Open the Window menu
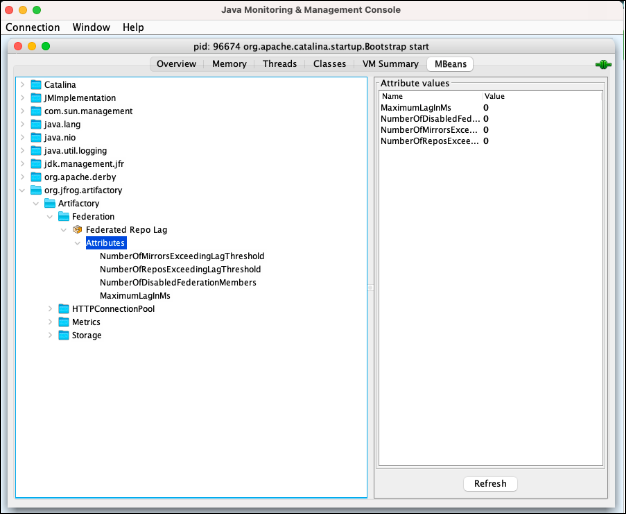This screenshot has height=514, width=626. (91, 27)
